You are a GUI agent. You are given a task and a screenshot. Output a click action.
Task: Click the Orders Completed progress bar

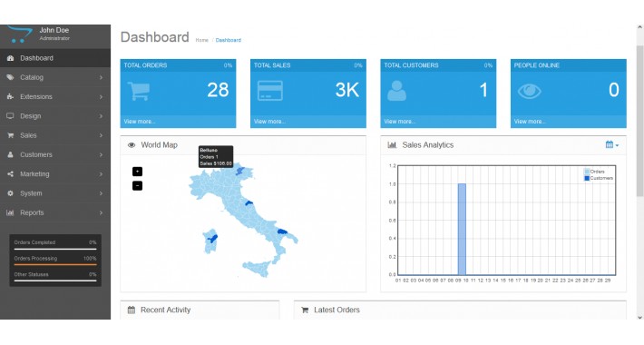tap(55, 249)
